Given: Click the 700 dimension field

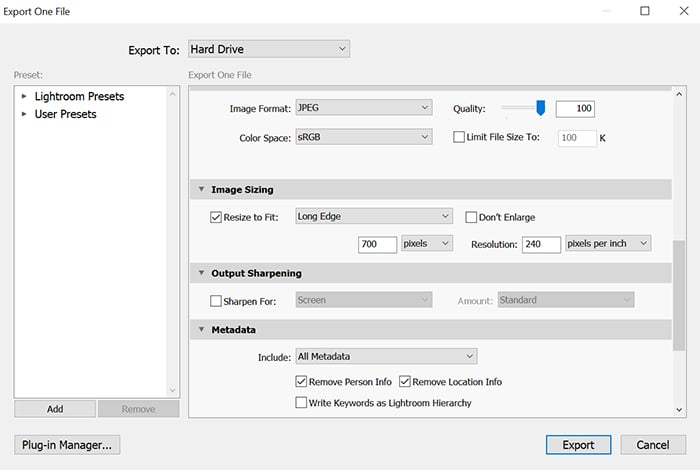Looking at the screenshot, I should point(377,245).
